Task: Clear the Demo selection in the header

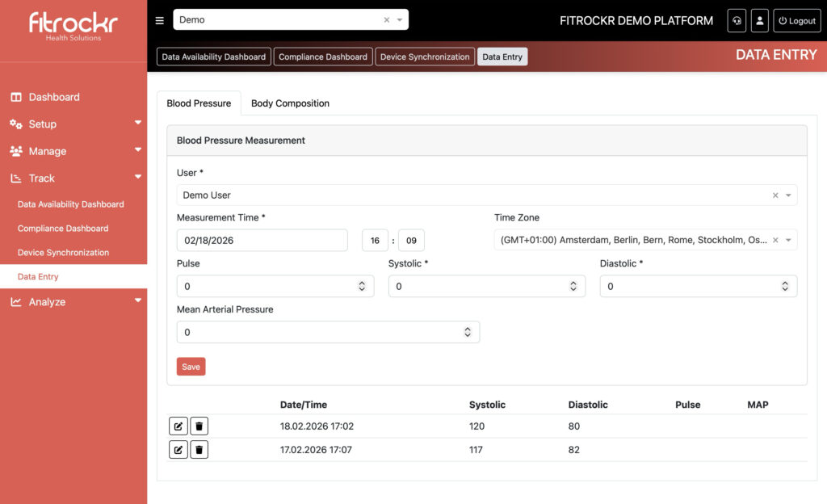Action: (x=386, y=20)
